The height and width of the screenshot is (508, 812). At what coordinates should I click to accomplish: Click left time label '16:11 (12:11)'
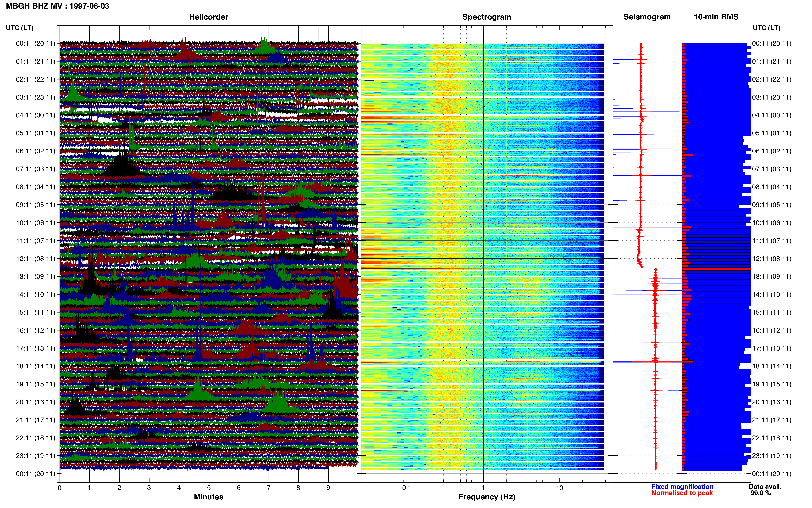[36, 330]
